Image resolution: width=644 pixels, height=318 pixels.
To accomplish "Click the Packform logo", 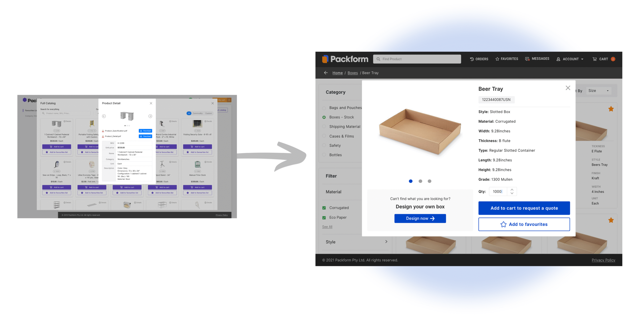I will pos(345,59).
